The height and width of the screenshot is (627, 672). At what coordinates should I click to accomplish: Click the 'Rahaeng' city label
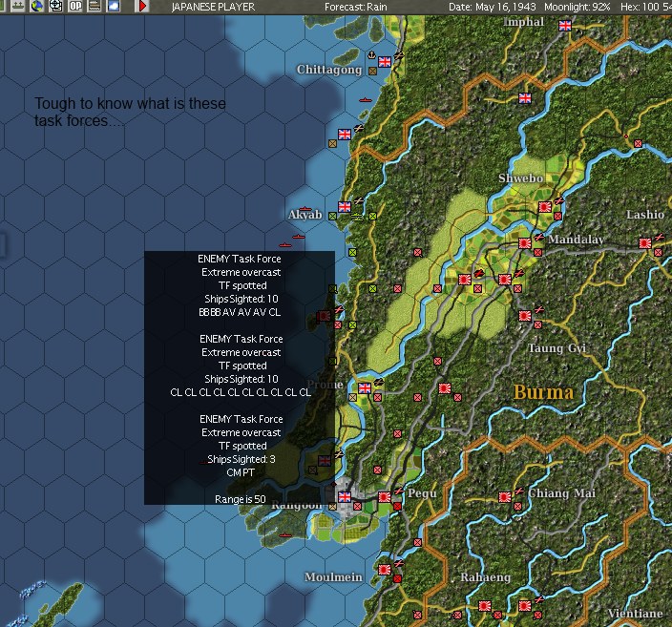[x=486, y=577]
